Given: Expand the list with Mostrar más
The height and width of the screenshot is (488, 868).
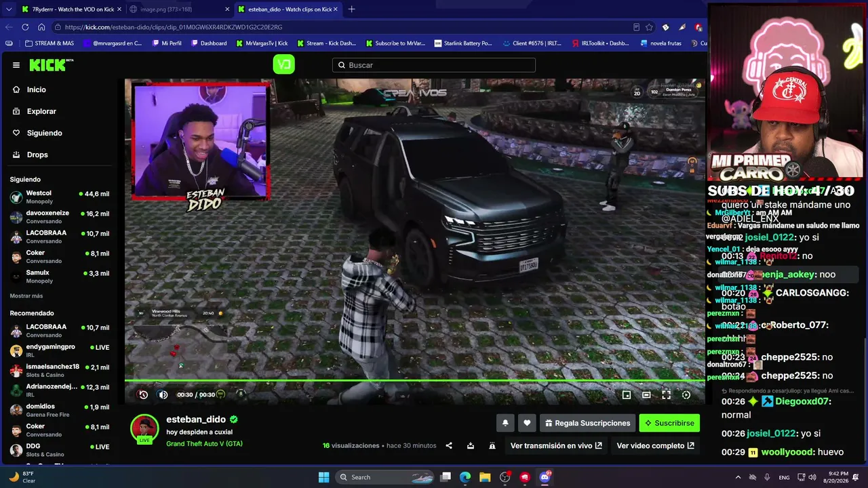Looking at the screenshot, I should pyautogui.click(x=26, y=296).
